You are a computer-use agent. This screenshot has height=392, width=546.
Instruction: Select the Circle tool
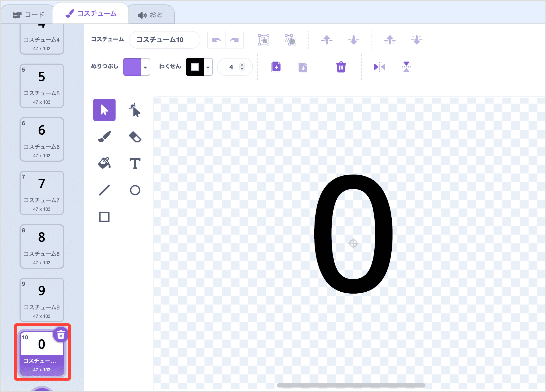point(135,190)
